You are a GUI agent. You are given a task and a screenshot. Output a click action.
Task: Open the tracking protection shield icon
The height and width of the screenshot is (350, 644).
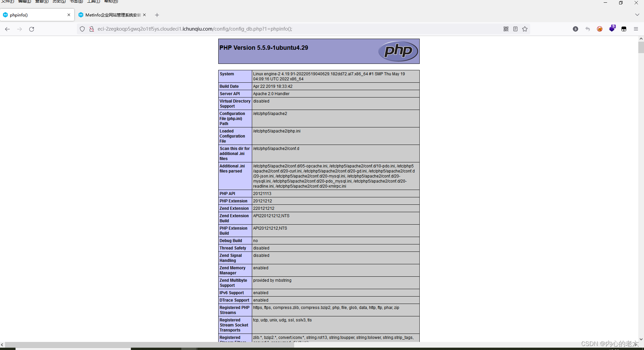point(82,29)
